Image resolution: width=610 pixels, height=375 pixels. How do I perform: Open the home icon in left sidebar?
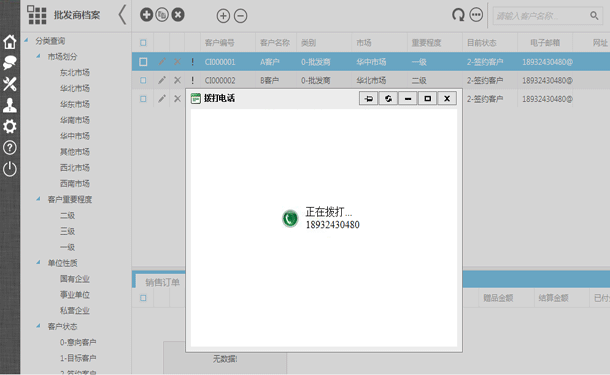click(x=10, y=42)
